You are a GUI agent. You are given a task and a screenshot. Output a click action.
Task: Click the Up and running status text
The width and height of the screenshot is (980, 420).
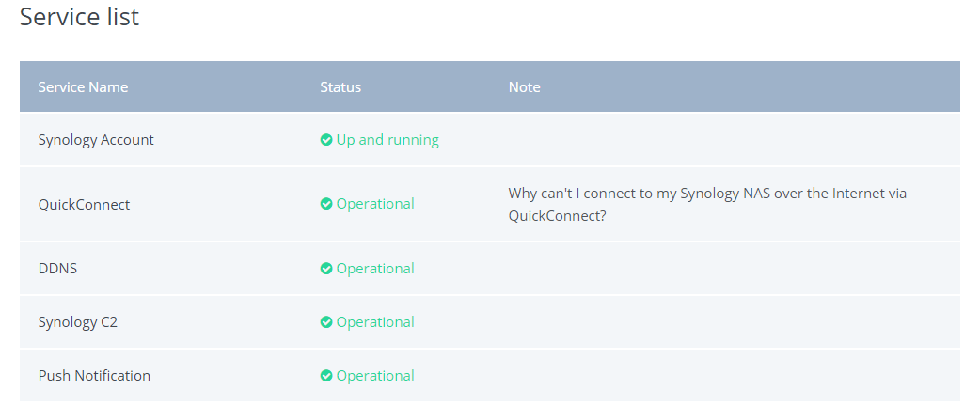coord(387,140)
